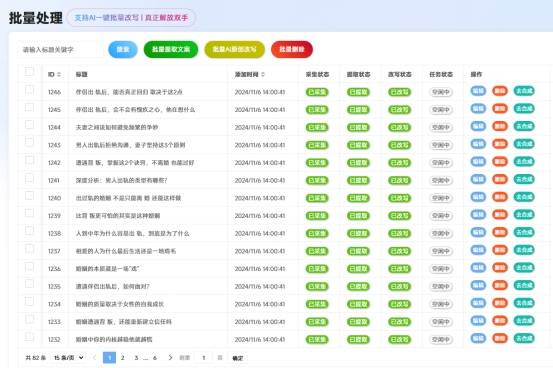This screenshot has width=553, height=368.
Task: Click the 操作 column header
Action: 476,74
